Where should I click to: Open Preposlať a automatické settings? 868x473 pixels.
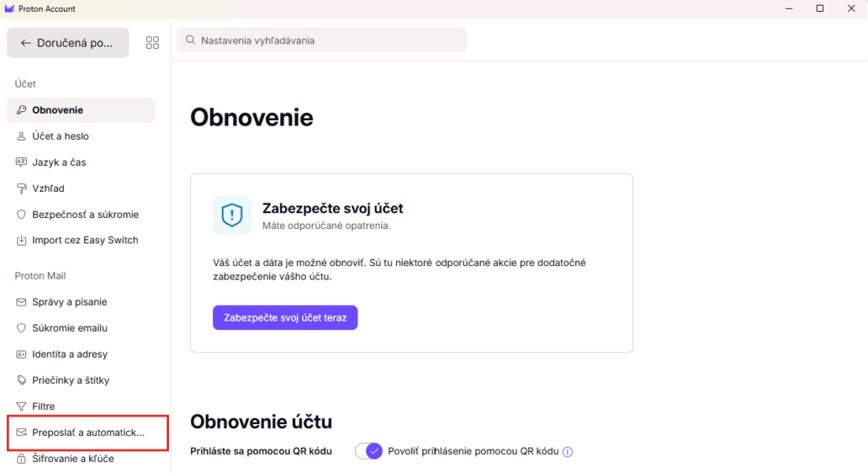tap(81, 432)
